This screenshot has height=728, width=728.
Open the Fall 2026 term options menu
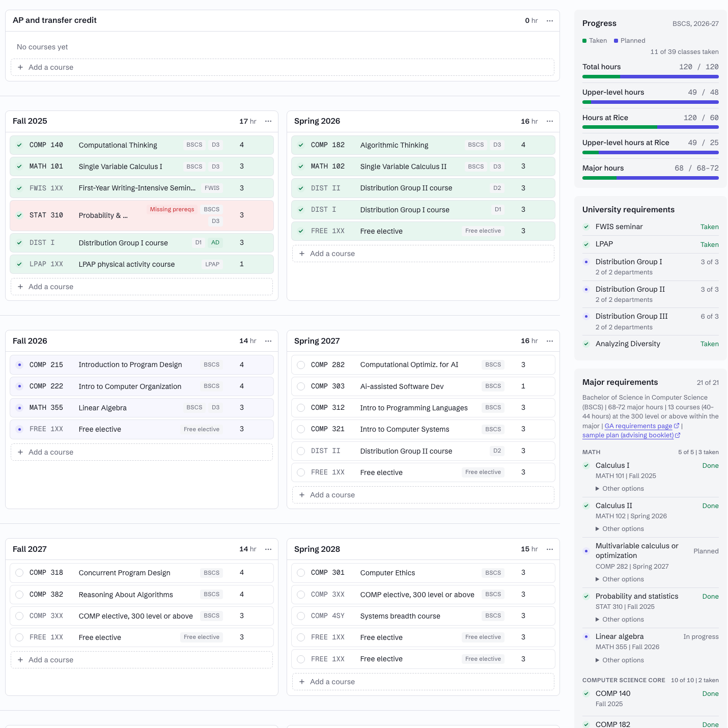(x=268, y=341)
